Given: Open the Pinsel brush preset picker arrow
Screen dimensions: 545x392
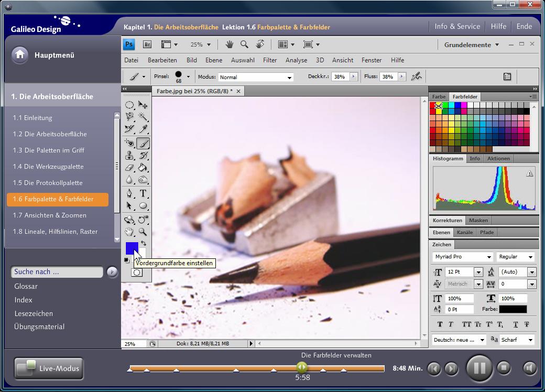Looking at the screenshot, I should tap(188, 77).
